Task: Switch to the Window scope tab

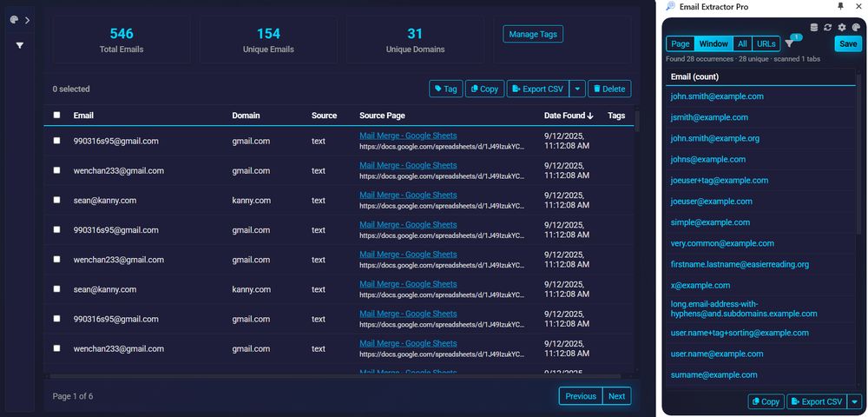Action: [713, 43]
